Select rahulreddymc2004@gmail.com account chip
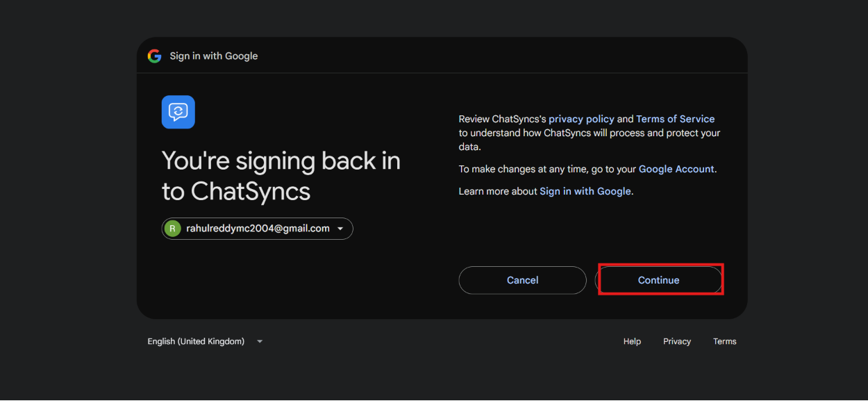Image resolution: width=868 pixels, height=401 pixels. [258, 229]
